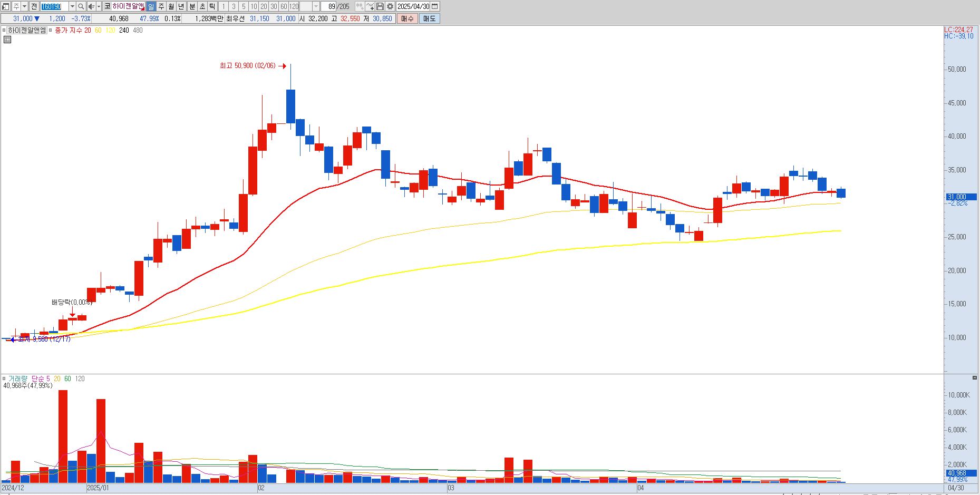
Task: Click the chart layout icon at top-left corner
Action: point(6,6)
